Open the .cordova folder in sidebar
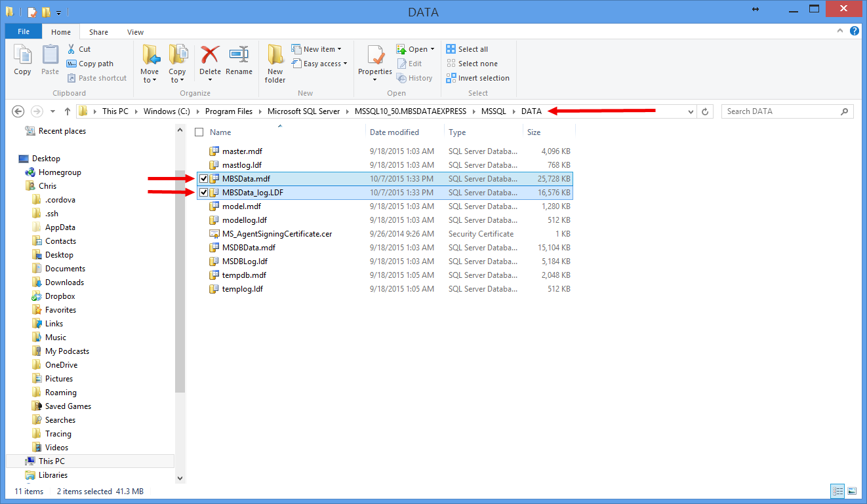The image size is (867, 504). click(60, 200)
